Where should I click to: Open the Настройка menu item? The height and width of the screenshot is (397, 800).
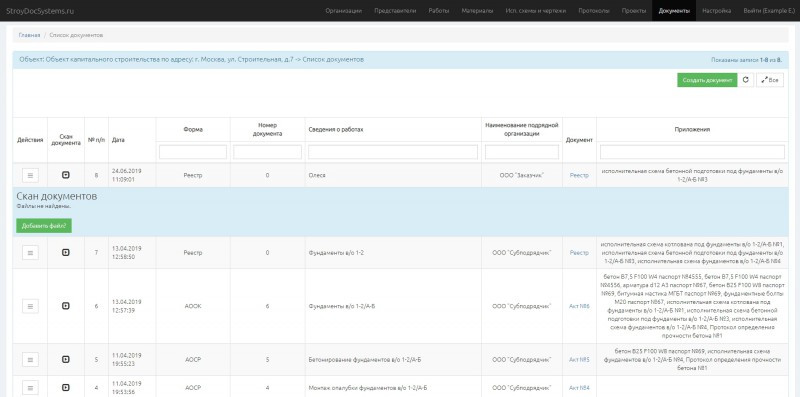point(716,11)
